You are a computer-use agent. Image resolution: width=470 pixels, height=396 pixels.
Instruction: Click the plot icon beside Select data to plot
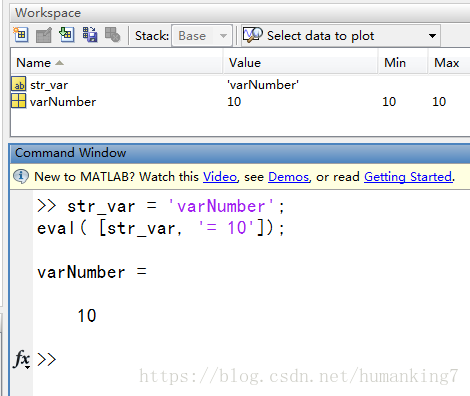pyautogui.click(x=252, y=35)
